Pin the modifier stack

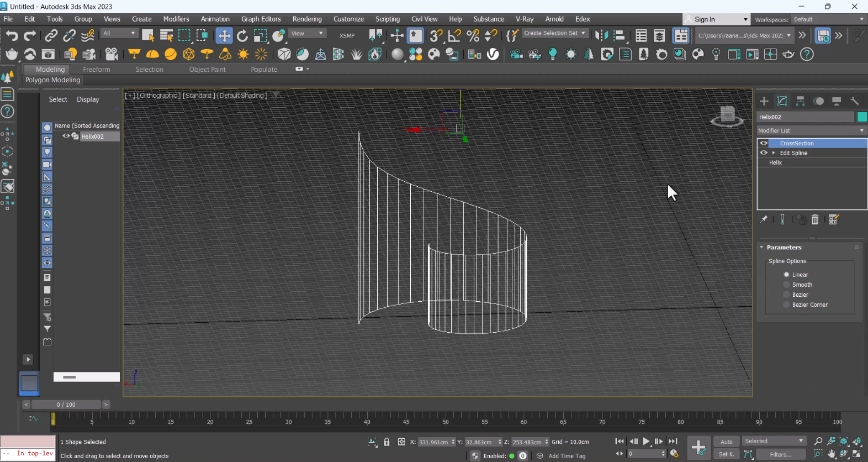click(x=764, y=220)
